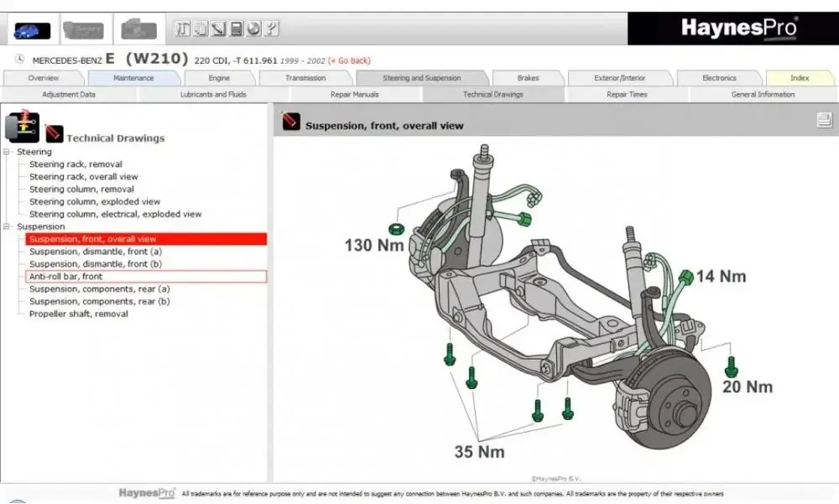The width and height of the screenshot is (839, 504).
Task: Open the Repair Manuals sub-tab
Action: point(354,94)
